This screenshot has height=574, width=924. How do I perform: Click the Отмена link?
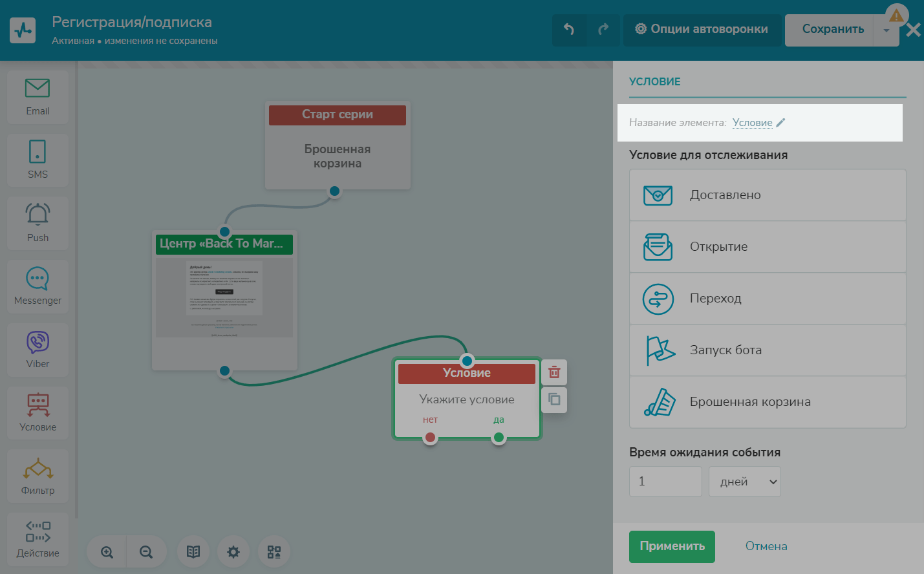coord(766,546)
